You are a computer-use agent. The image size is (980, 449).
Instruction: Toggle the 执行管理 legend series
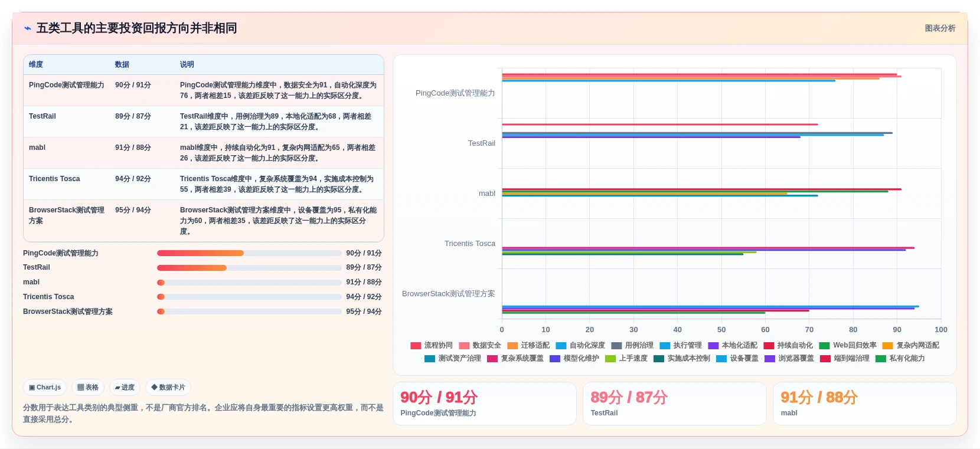681,346
